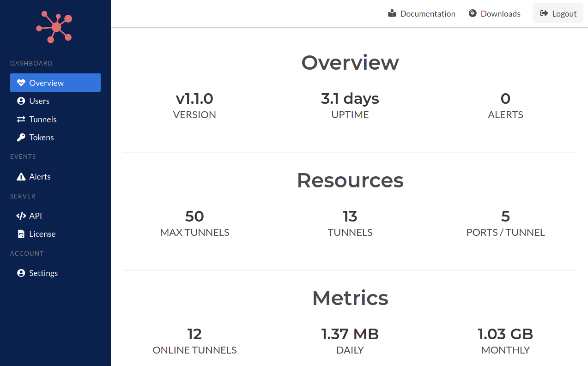Click the exchange arrows icon beside Tunnels

pyautogui.click(x=21, y=120)
